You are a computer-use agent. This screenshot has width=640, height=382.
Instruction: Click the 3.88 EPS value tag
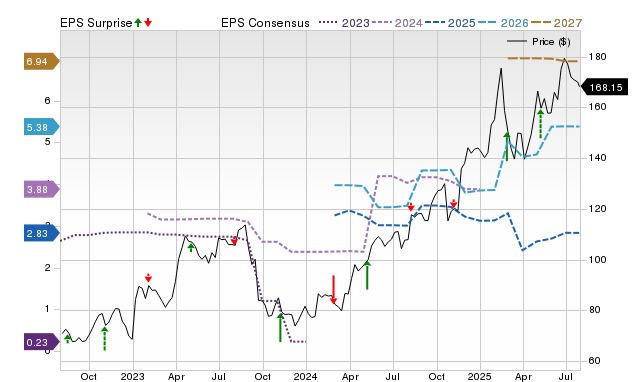point(42,189)
